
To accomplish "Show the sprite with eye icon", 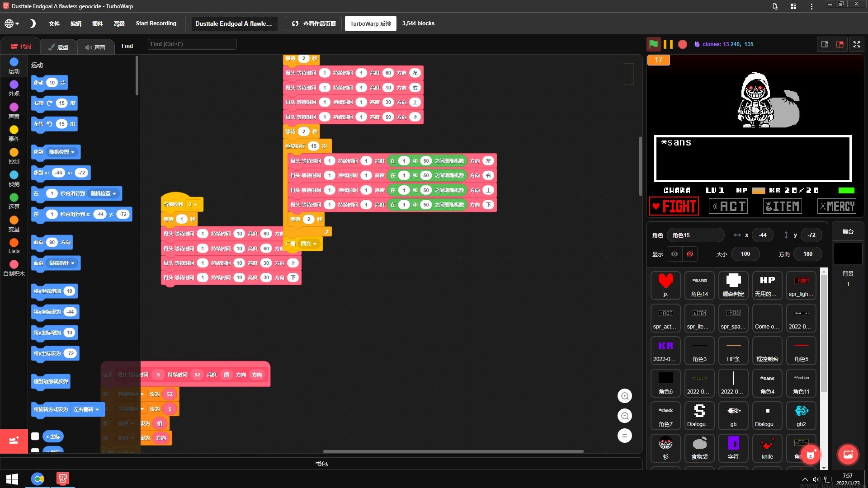I will 674,254.
